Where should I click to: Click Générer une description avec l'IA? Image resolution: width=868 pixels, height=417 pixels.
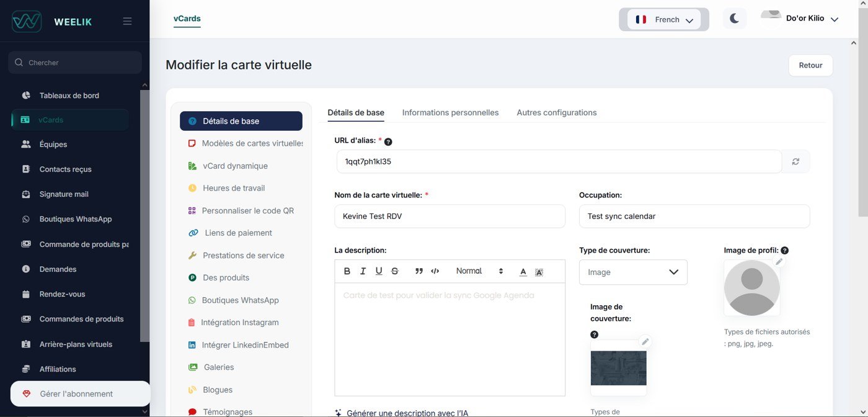[402, 413]
